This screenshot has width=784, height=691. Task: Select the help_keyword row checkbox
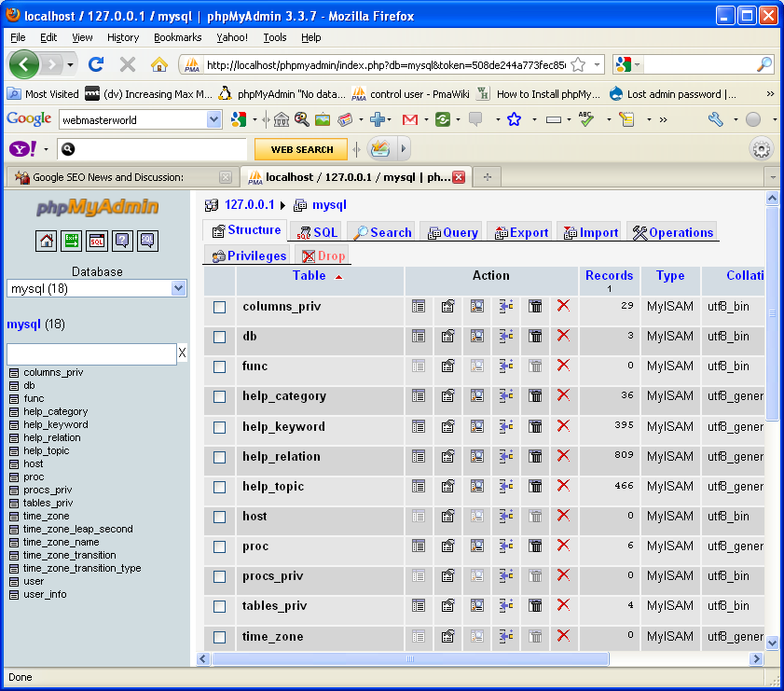(220, 427)
